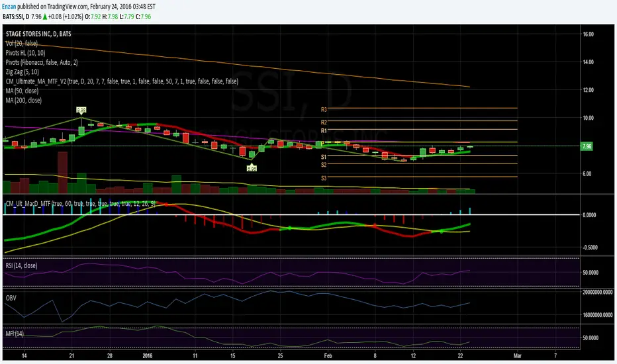Screen dimensions: 617x364
Task: Click the Feb label on time axis
Action: pos(328,356)
